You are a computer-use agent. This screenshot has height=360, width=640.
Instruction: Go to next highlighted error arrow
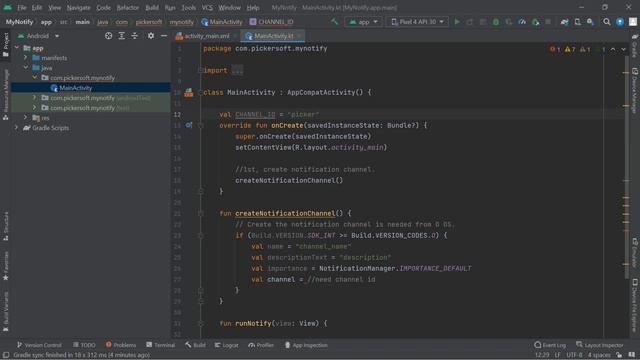tap(623, 49)
